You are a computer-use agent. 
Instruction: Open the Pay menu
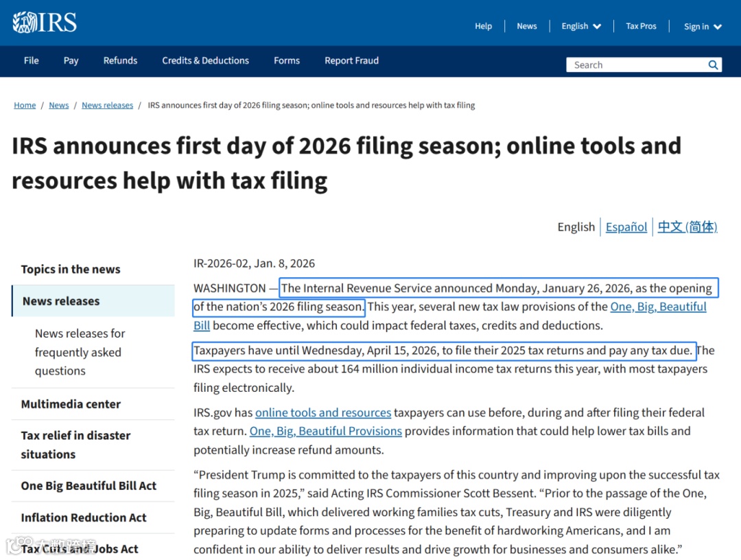[x=71, y=60]
